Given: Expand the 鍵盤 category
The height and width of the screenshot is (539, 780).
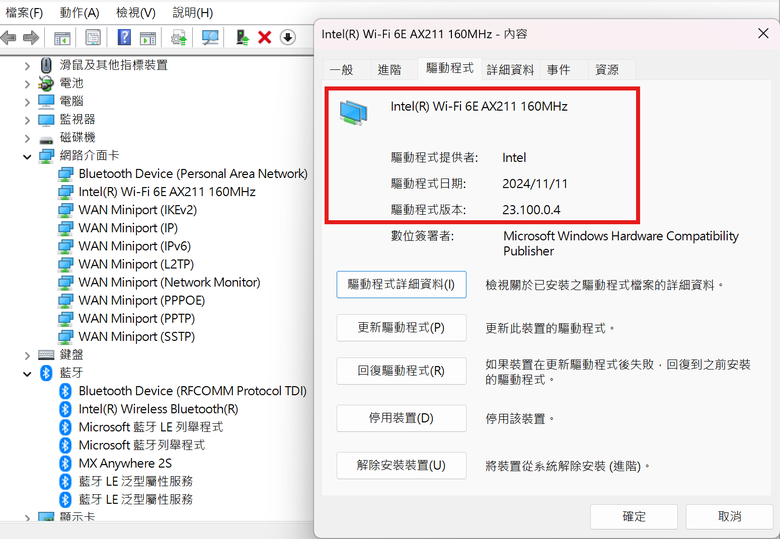Looking at the screenshot, I should point(27,356).
